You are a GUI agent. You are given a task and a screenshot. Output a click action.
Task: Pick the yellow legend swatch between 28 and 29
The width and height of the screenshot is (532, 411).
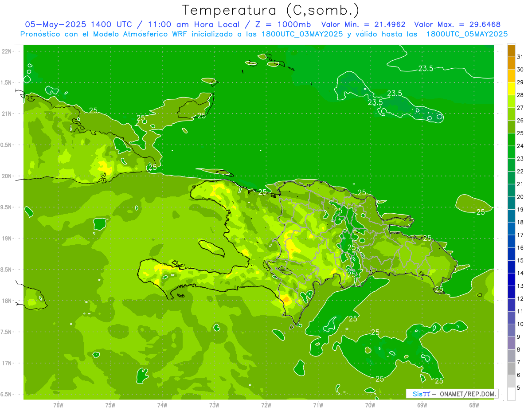coord(511,89)
